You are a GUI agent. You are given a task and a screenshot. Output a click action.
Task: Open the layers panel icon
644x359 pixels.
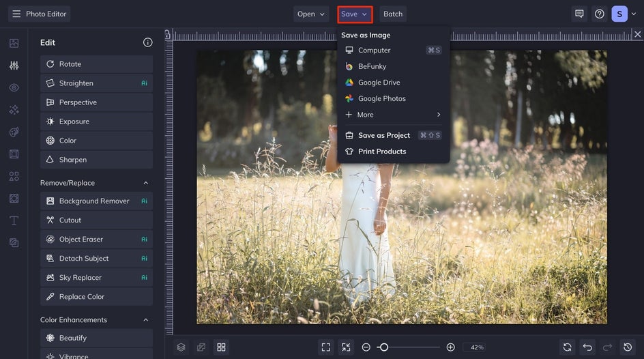[x=181, y=347]
